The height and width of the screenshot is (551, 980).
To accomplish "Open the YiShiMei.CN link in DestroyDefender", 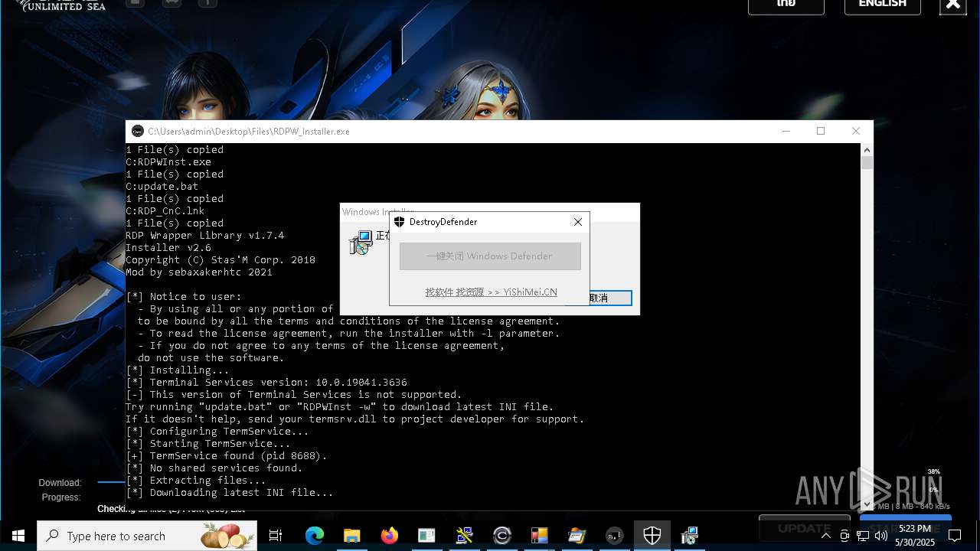I will point(491,292).
